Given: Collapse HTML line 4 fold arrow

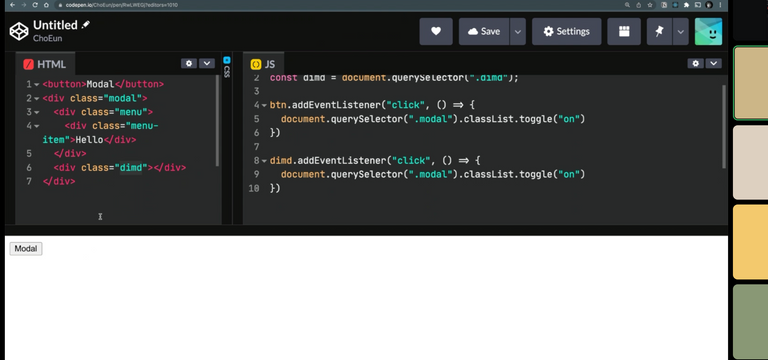Looking at the screenshot, I should click(x=37, y=126).
